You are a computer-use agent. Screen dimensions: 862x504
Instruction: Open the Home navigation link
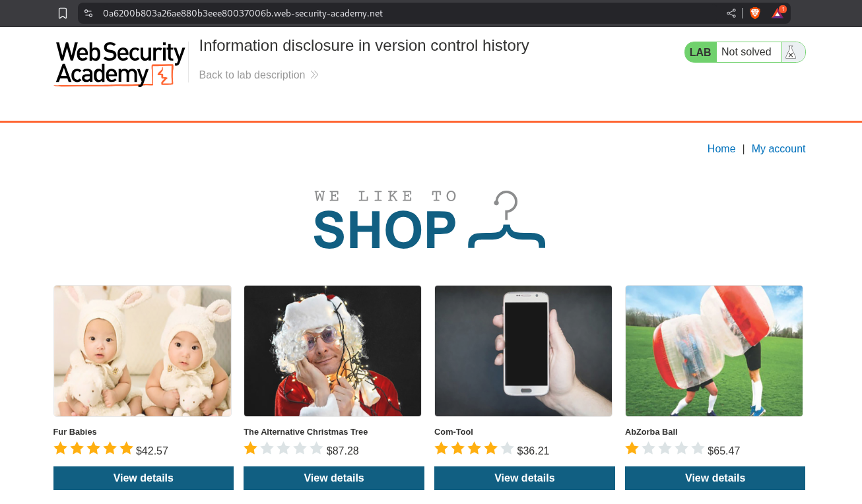(x=721, y=149)
